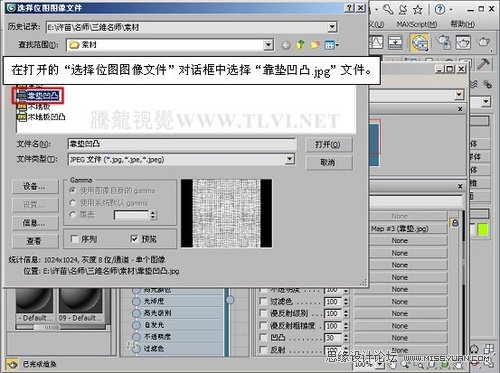
Task: Select 'use image's own gamma' radio button
Action: [72, 190]
